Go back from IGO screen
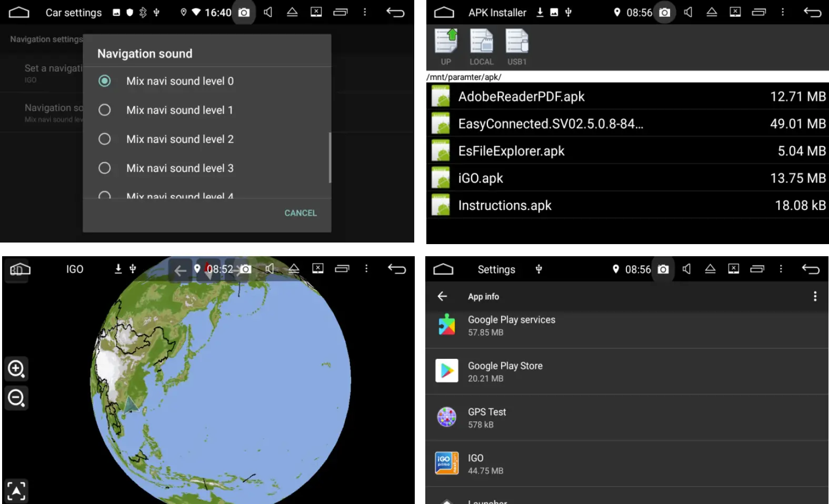This screenshot has height=504, width=829. [397, 269]
